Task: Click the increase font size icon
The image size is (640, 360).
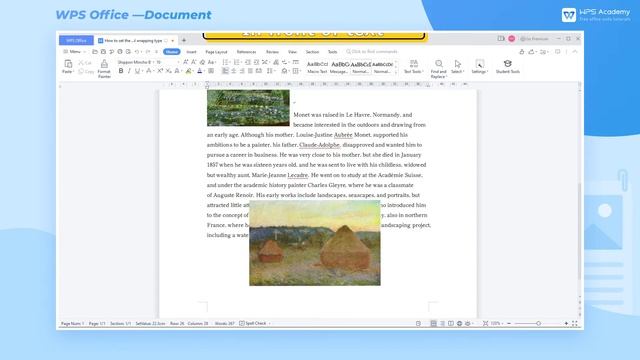Action: [186, 62]
